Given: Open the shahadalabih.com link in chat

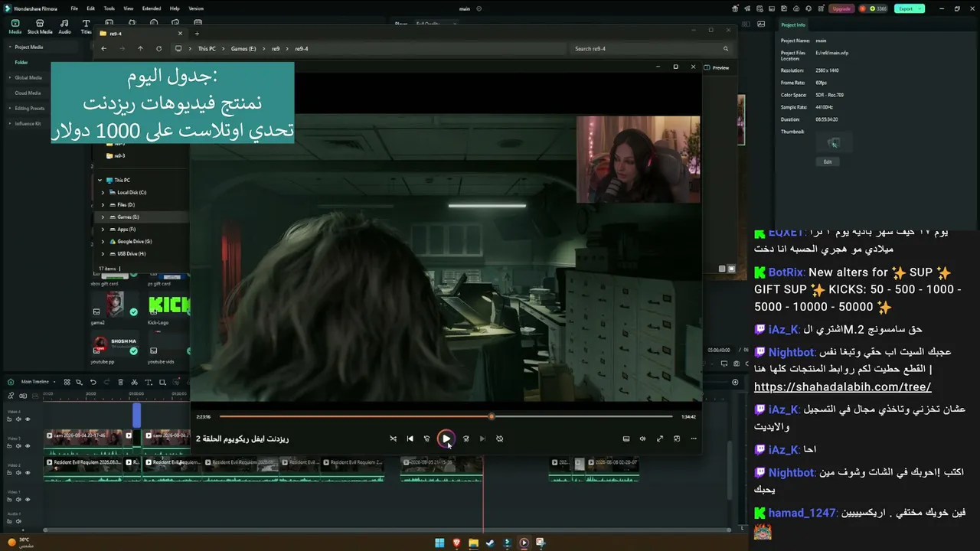Looking at the screenshot, I should click(x=842, y=386).
